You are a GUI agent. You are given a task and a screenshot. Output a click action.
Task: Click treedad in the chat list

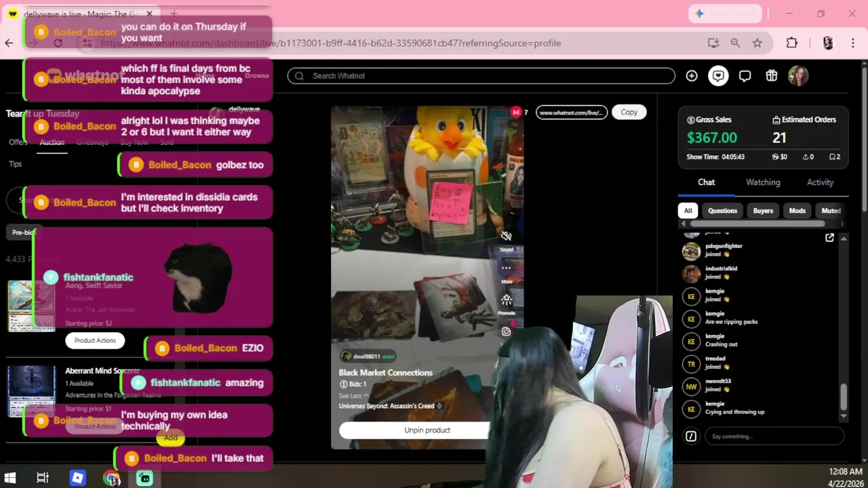pos(715,359)
